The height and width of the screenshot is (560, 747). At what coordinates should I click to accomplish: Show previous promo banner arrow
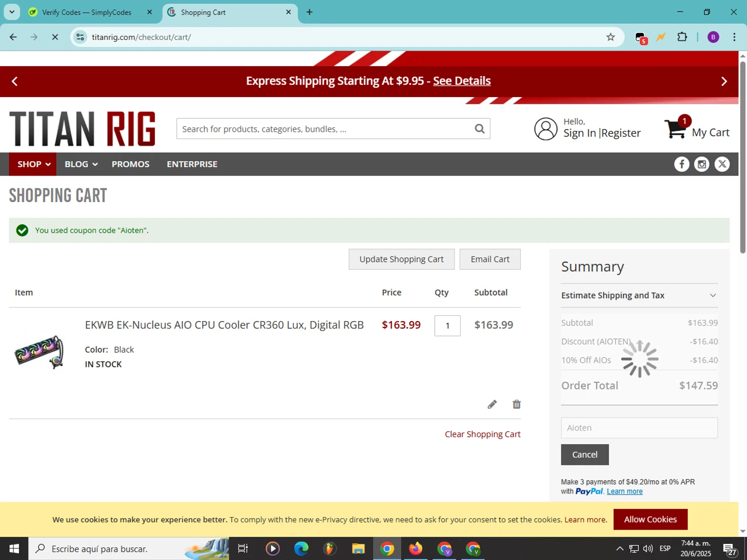14,81
